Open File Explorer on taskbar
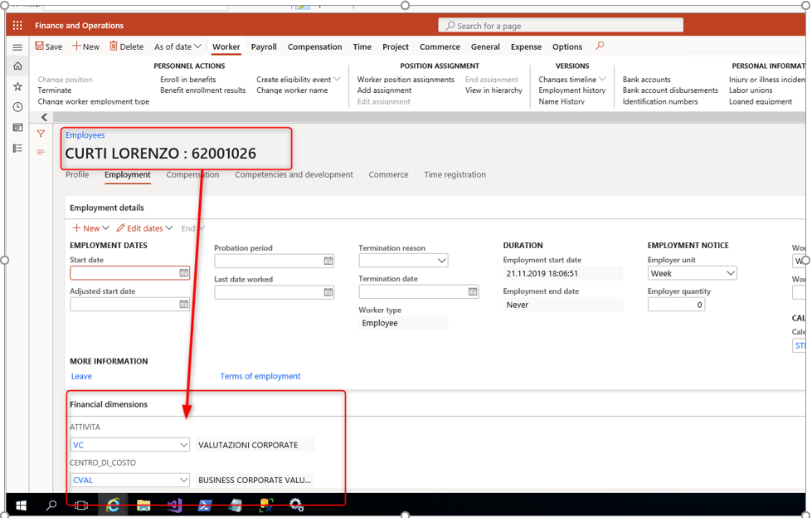 tap(143, 505)
